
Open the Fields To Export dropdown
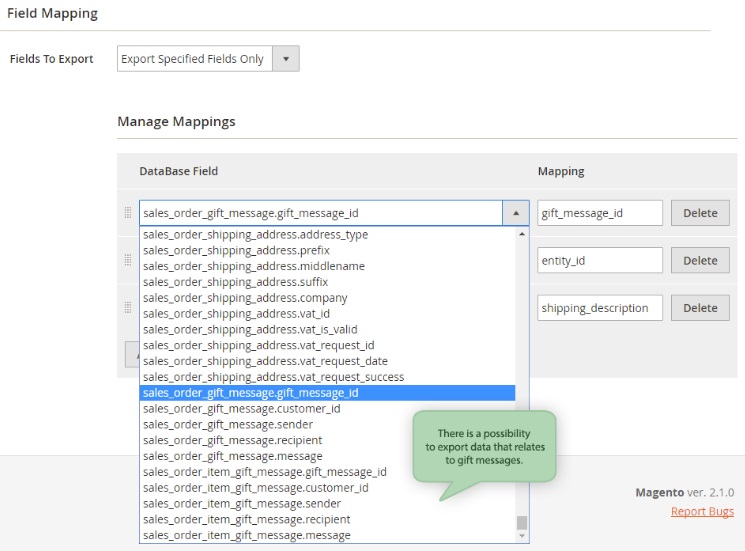point(208,59)
